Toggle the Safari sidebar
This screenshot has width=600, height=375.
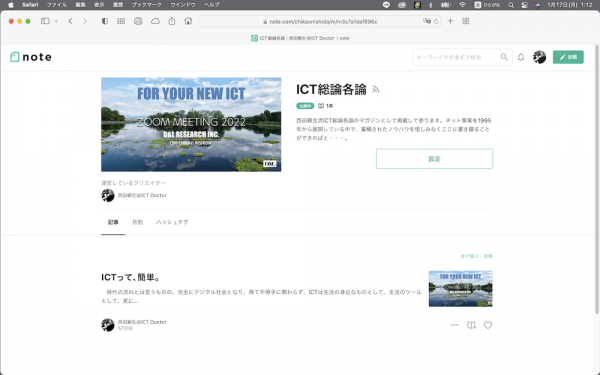[x=45, y=21]
